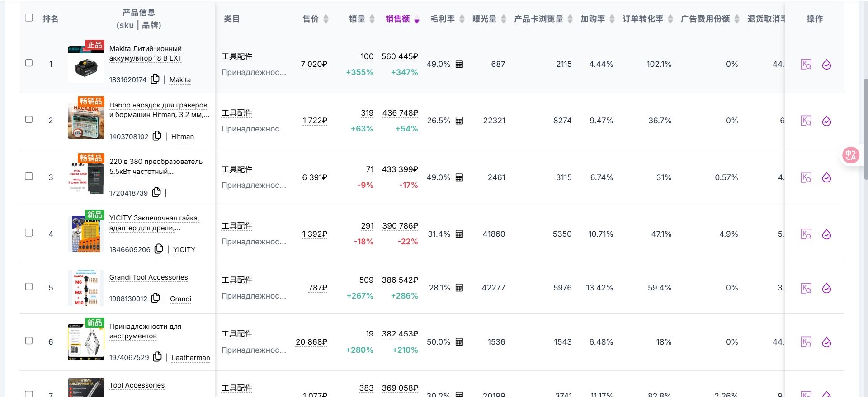This screenshot has height=397, width=868.
Task: Click the page vertical scrollbar
Action: click(x=866, y=129)
